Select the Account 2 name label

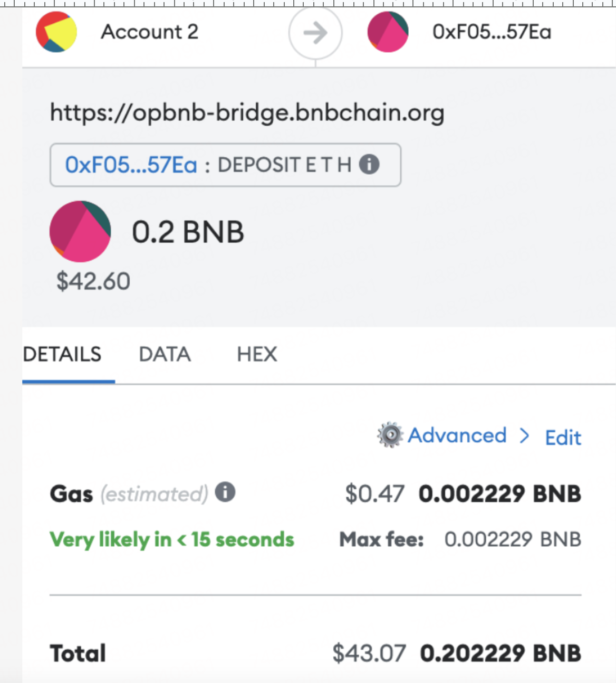click(x=150, y=32)
